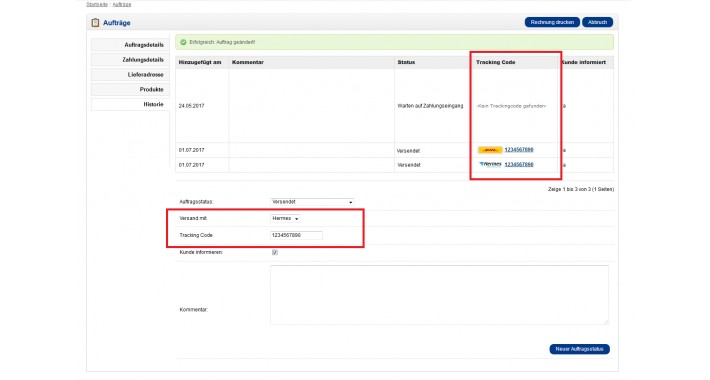Toggle the Kunde informieren checkbox

pyautogui.click(x=275, y=252)
